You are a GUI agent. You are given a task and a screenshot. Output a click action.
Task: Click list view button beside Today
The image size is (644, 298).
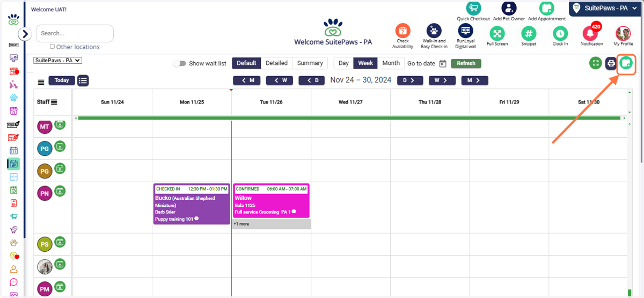[83, 80]
